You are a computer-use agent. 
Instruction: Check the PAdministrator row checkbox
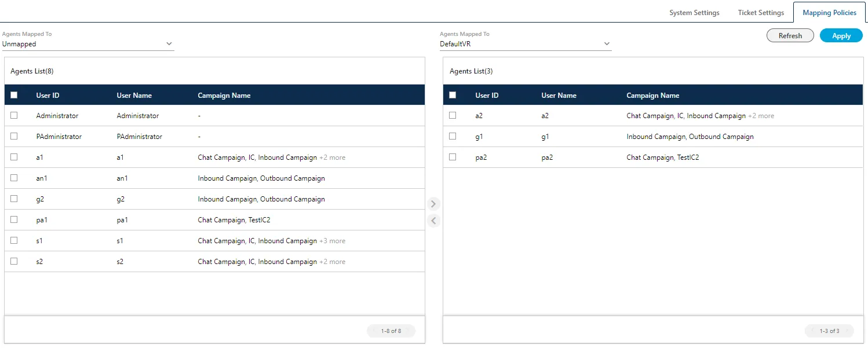[14, 136]
